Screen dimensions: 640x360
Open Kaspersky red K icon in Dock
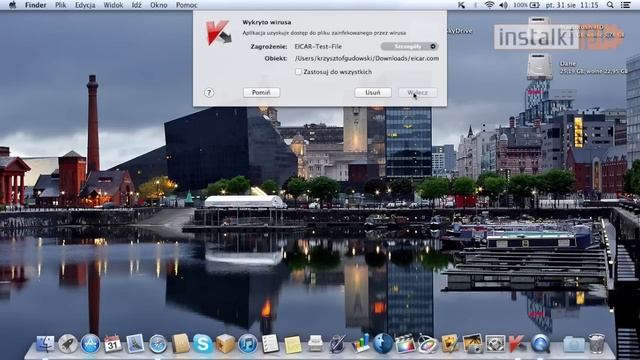click(x=517, y=344)
